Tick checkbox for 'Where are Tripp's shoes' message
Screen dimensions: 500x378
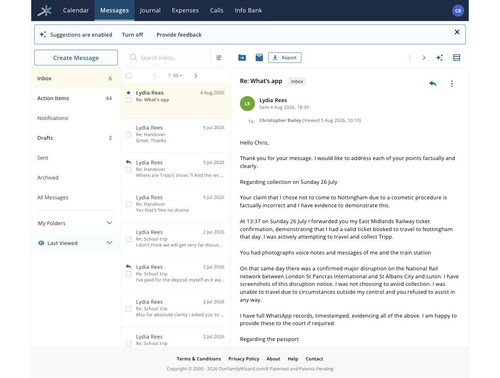point(128,170)
